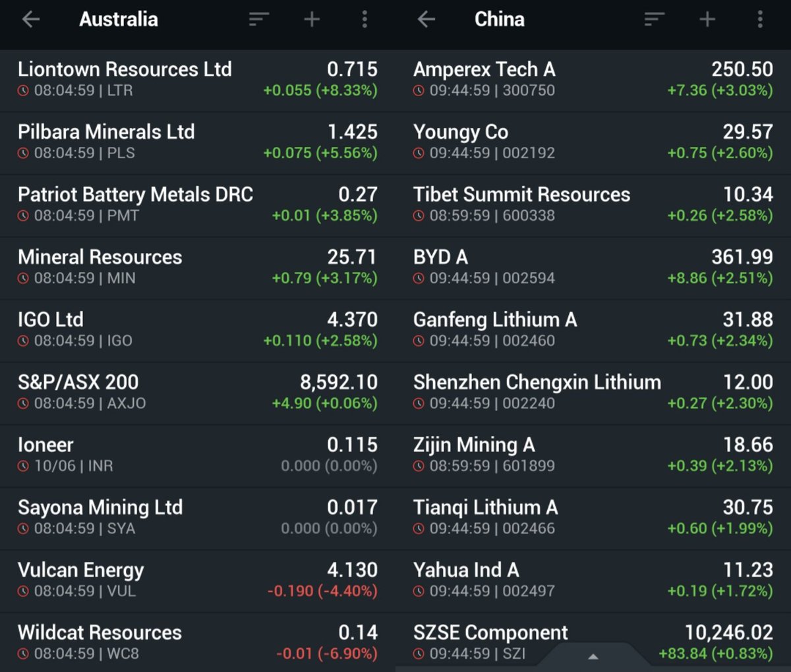791x672 pixels.
Task: Open Youngy Co quote
Action: click(x=593, y=143)
